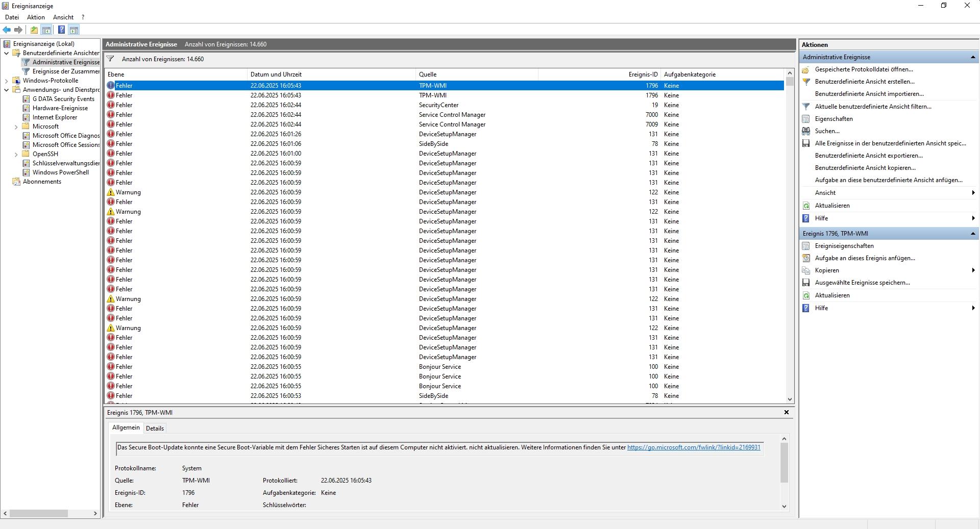This screenshot has width=980, height=529.
Task: Click Benutzerdefinierte Ansicht kopieren
Action: (865, 168)
